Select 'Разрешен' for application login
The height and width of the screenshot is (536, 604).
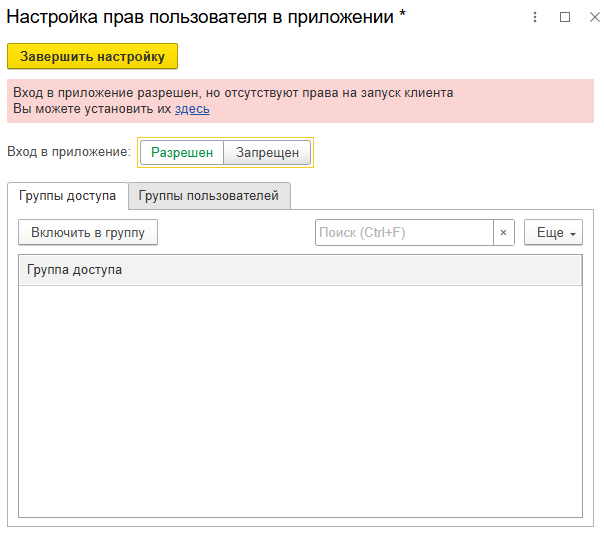(182, 152)
